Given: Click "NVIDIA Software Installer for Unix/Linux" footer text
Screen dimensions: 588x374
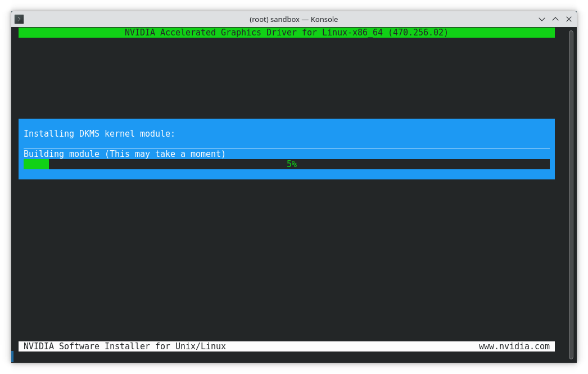Looking at the screenshot, I should coord(125,346).
